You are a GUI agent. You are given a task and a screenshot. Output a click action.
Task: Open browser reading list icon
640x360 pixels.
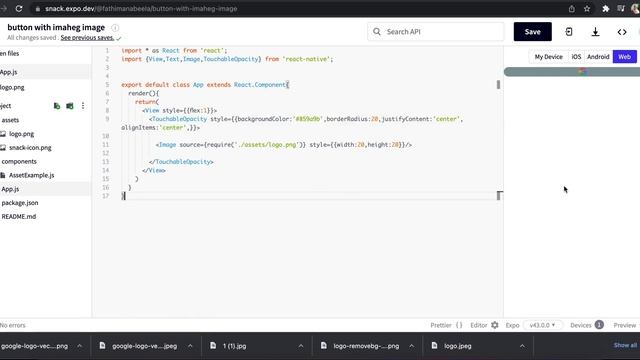[x=621, y=9]
